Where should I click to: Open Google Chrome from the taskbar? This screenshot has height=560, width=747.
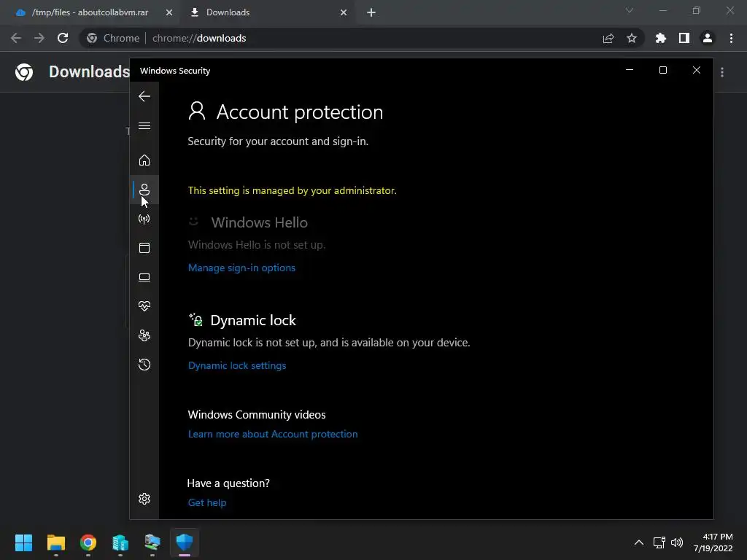pos(88,542)
